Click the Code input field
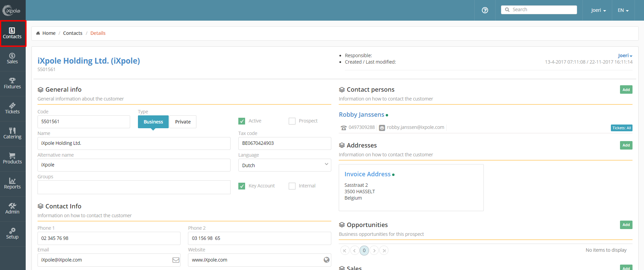644x270 pixels. (84, 122)
